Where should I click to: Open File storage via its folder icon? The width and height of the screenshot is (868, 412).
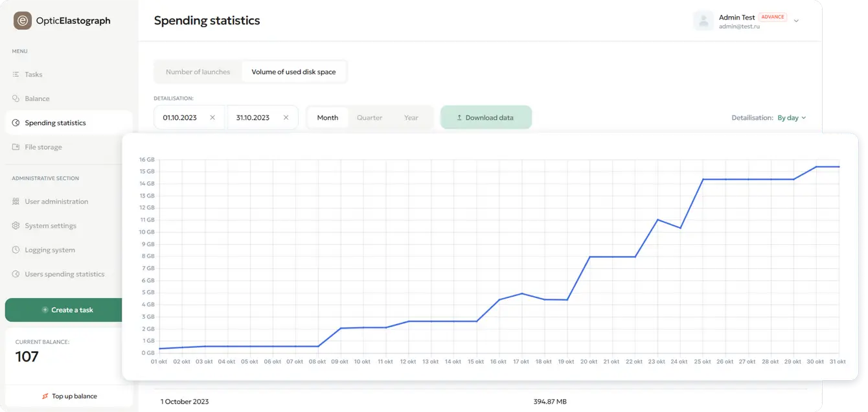pyautogui.click(x=14, y=146)
